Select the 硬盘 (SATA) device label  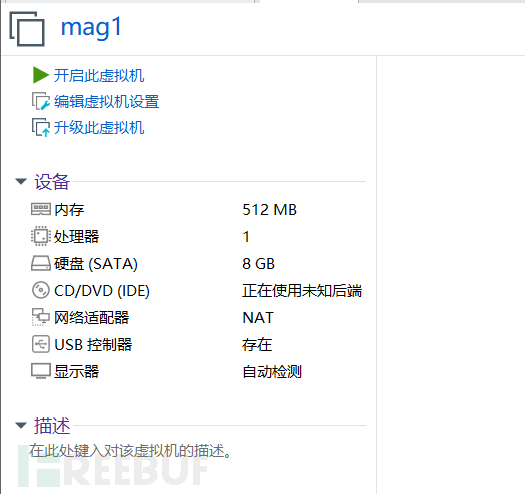(x=96, y=264)
